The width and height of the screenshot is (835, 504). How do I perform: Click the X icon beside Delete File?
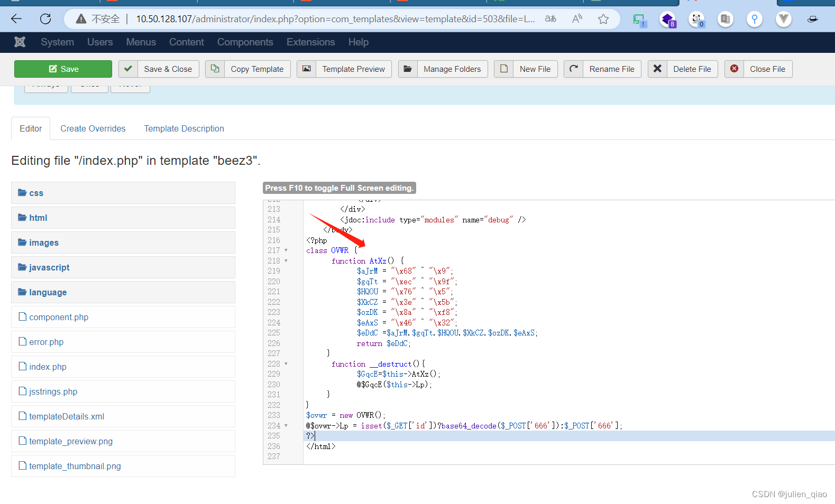pos(657,69)
